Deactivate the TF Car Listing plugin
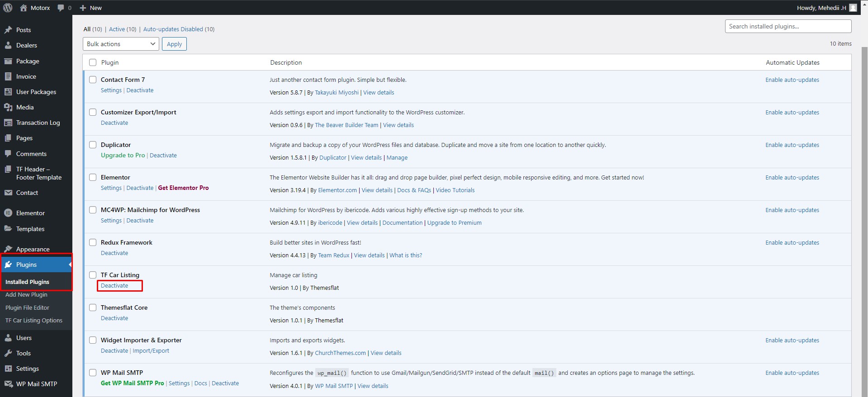 tap(114, 285)
